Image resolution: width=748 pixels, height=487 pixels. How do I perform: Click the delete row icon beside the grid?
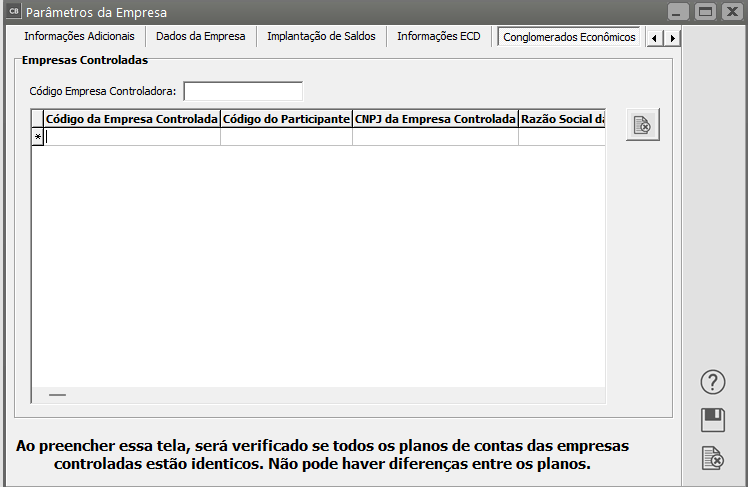click(x=643, y=125)
